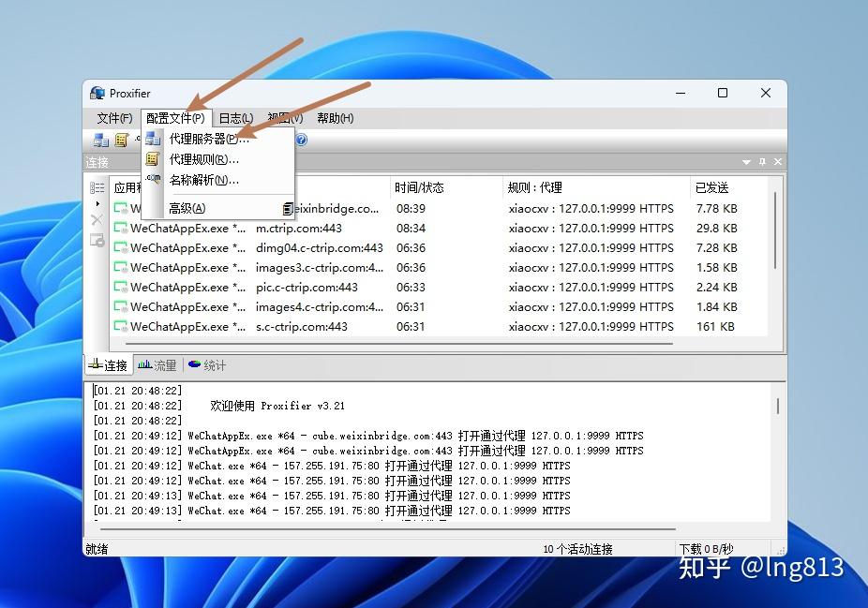This screenshot has width=868, height=608.
Task: Click the icon of the pic.c-ctrip.com row
Action: (121, 287)
